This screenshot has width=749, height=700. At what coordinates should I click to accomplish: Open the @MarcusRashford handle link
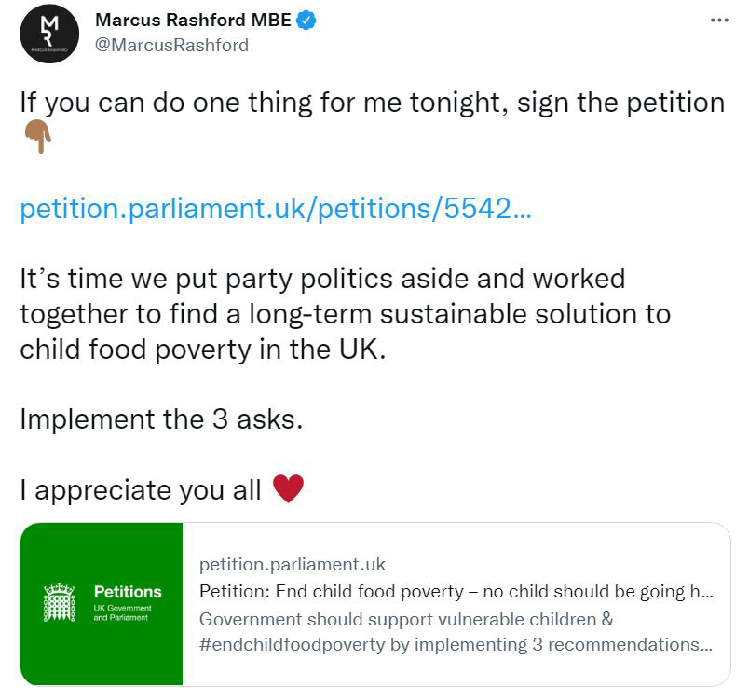172,45
